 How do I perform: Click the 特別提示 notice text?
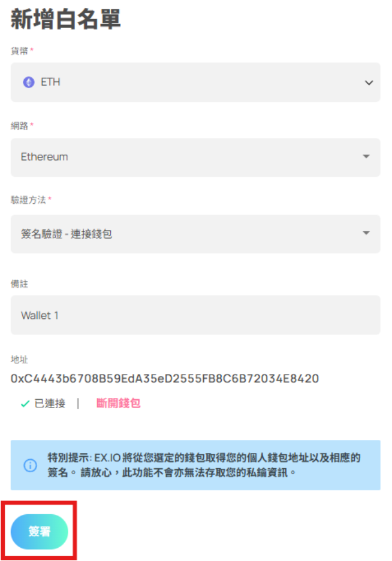(x=204, y=465)
